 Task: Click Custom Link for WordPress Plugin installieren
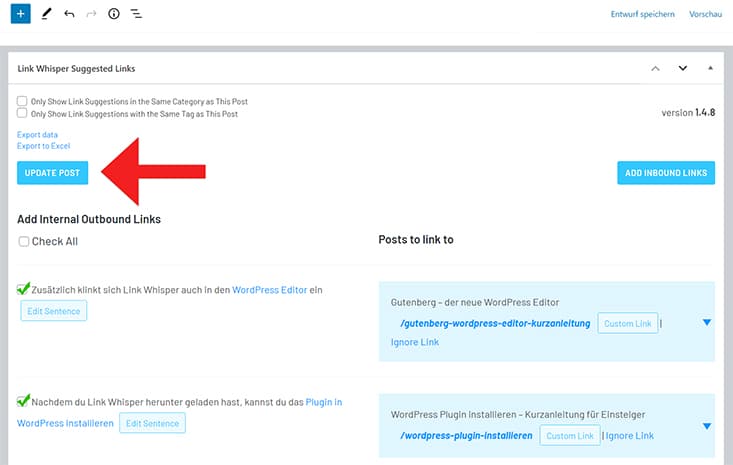[x=570, y=436]
